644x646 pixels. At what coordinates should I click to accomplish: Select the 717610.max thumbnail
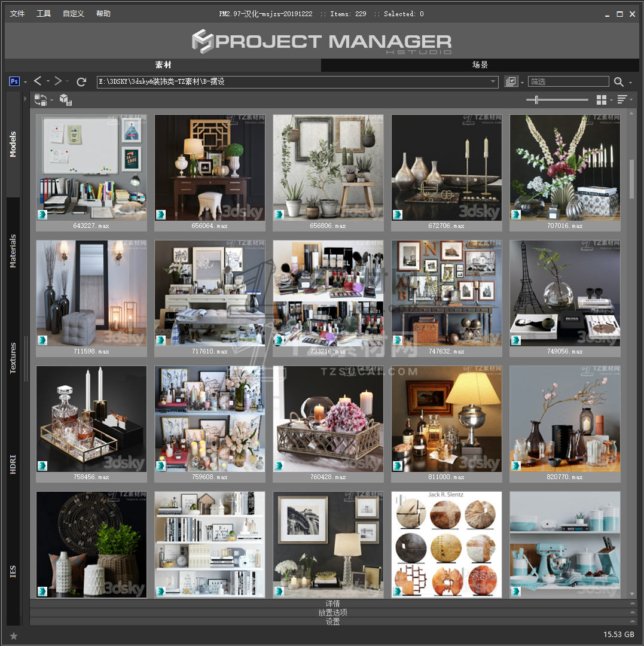click(x=210, y=298)
